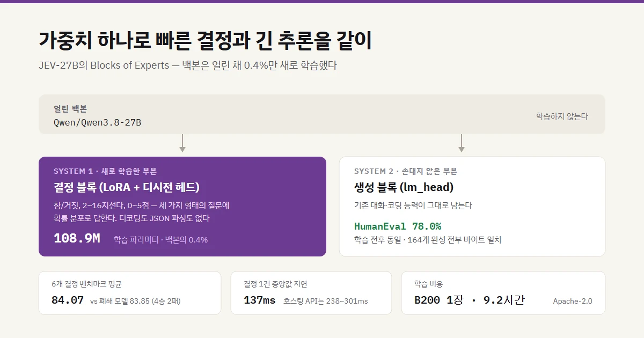Click the vs 폐쇄 모델 83.85 (4승 2패) note
Screen dimensions: 644x338
[x=135, y=301]
